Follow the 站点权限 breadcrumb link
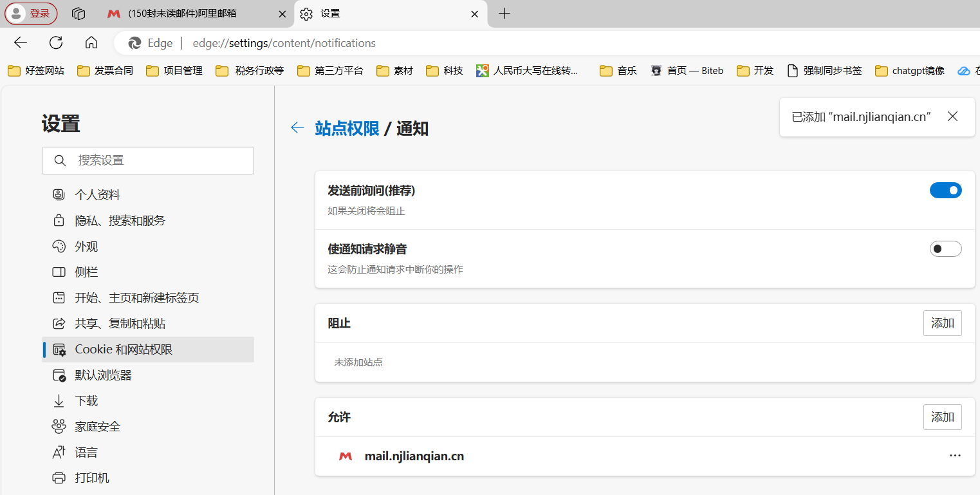 pyautogui.click(x=347, y=129)
